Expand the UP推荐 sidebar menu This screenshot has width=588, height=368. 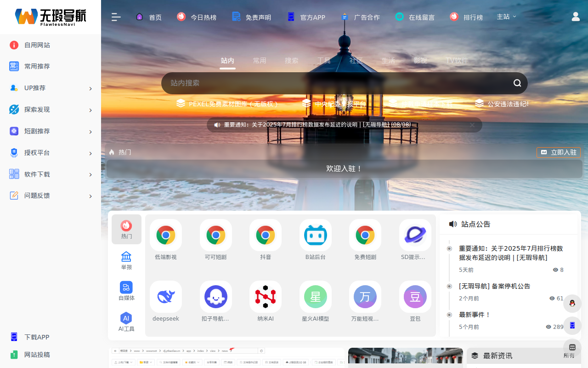point(51,88)
